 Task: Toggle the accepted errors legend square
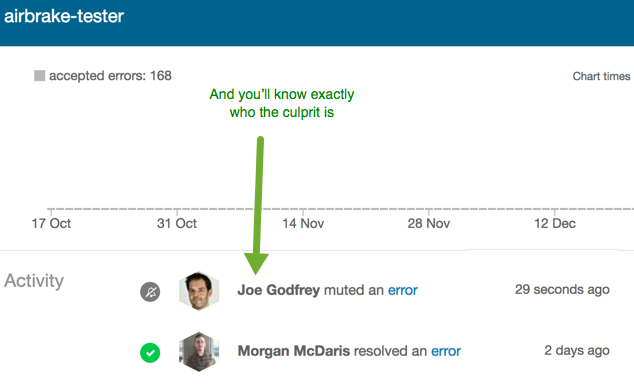pos(40,76)
